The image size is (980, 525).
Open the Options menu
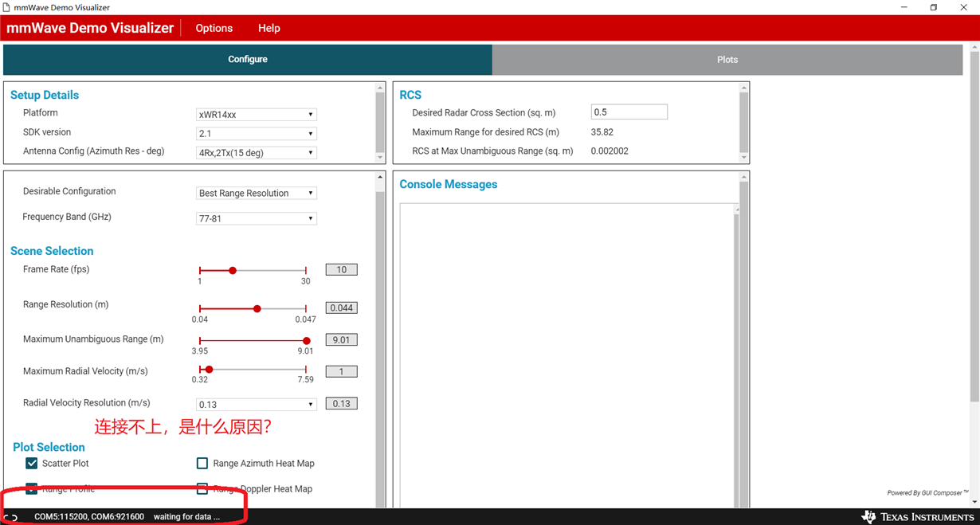(x=214, y=28)
